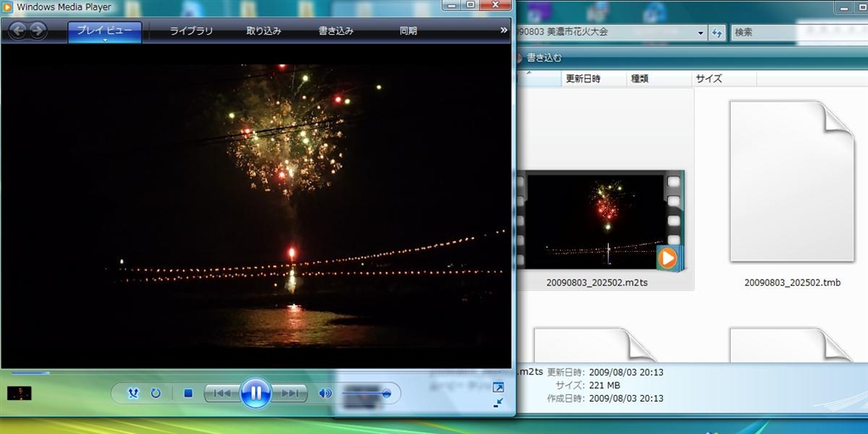The height and width of the screenshot is (434, 868).
Task: Select the 20090803_202502.tmb file
Action: coord(793,194)
